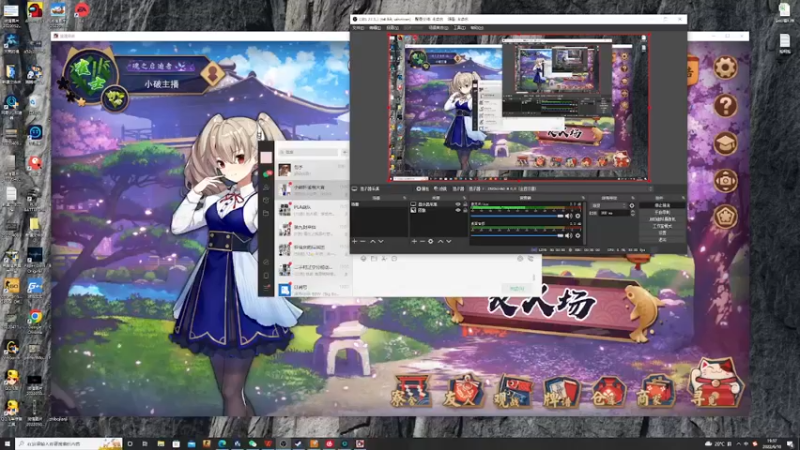Open graduation cap tutorial icon in game
Viewport: 800px width, 450px height.
click(725, 144)
